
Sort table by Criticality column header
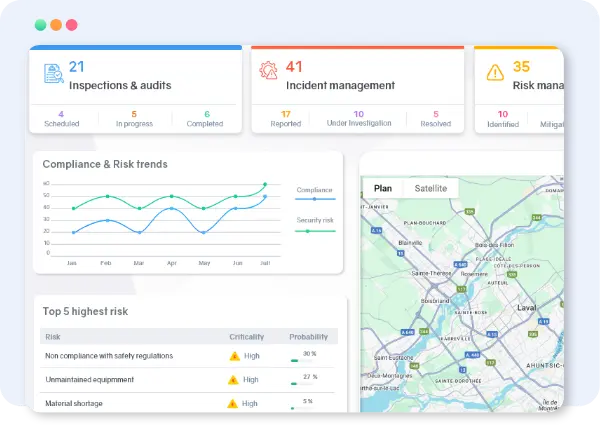246,337
